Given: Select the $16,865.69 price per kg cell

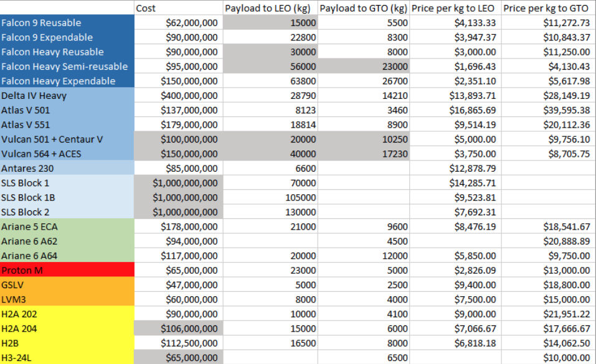Looking at the screenshot, I should pyautogui.click(x=456, y=110).
